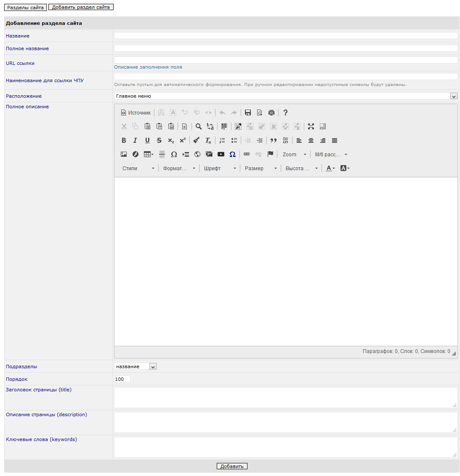Click the Ключевые слова (keywords) textarea

click(286, 447)
